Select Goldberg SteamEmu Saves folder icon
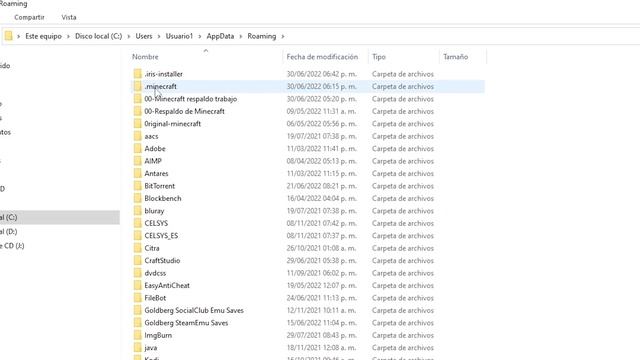The height and width of the screenshot is (360, 640). [x=138, y=323]
